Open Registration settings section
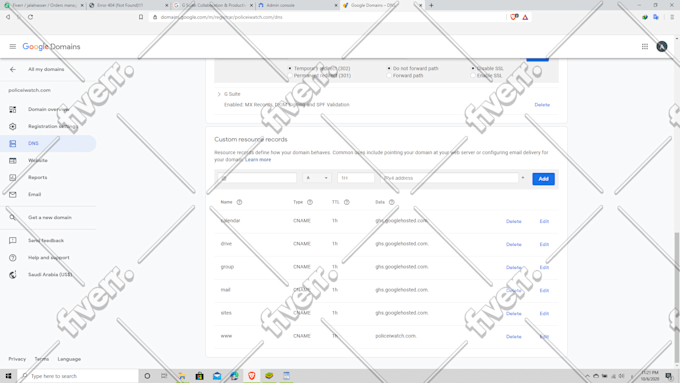Image resolution: width=680 pixels, height=383 pixels. [x=48, y=126]
